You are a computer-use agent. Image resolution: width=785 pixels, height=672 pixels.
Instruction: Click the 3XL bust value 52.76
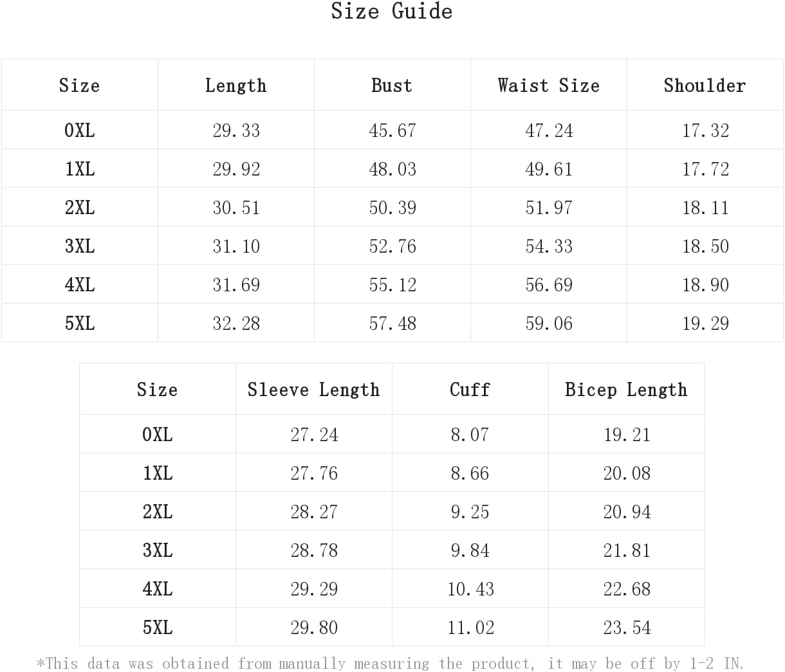tap(392, 246)
